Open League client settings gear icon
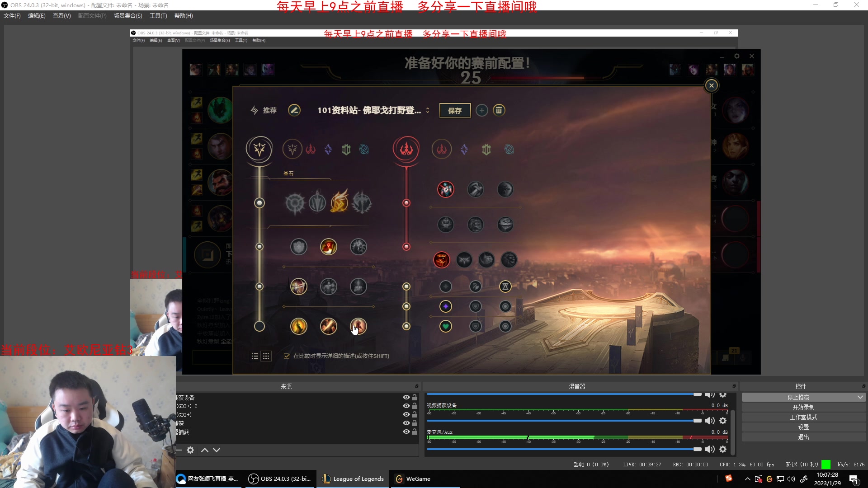 [737, 56]
